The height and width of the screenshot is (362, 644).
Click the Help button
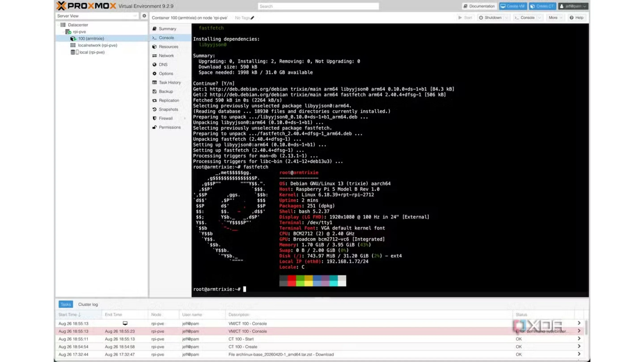point(576,18)
